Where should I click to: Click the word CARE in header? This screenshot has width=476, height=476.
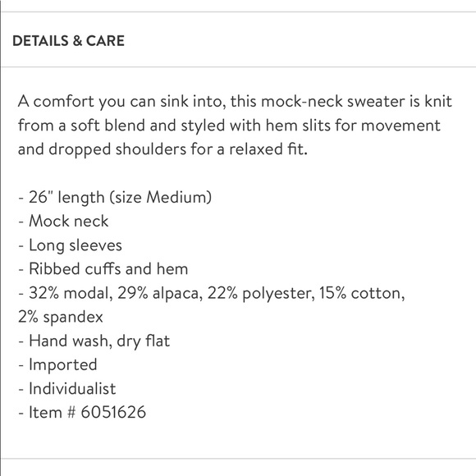pyautogui.click(x=105, y=41)
